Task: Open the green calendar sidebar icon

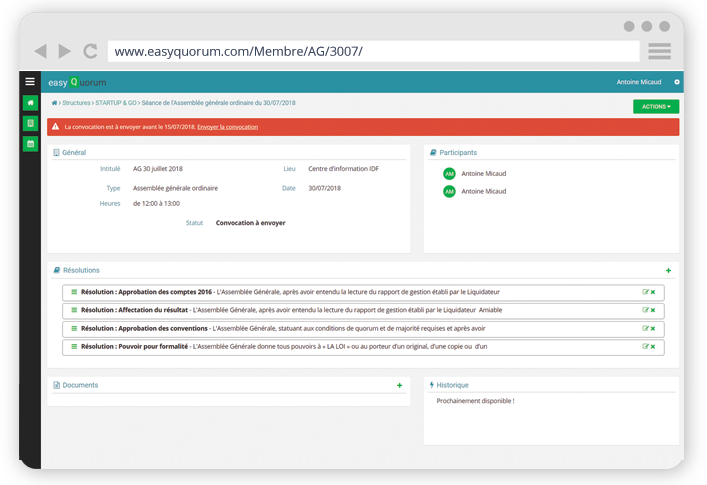Action: click(30, 144)
